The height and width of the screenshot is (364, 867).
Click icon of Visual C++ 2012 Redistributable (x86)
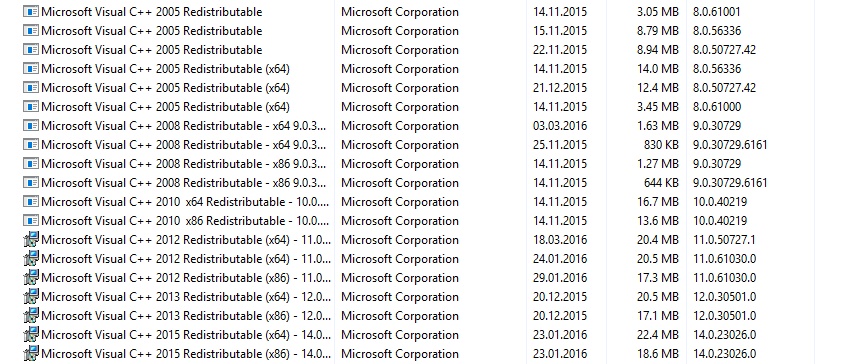31,278
